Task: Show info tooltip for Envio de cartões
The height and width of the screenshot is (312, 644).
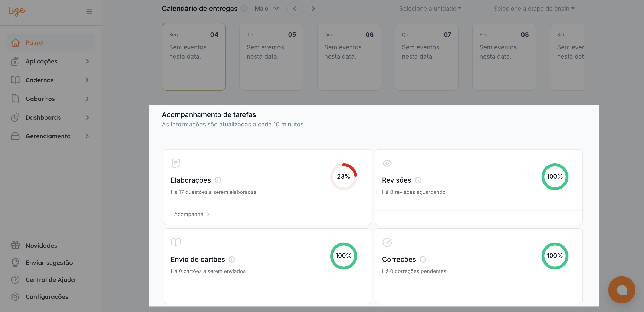Action: tap(232, 259)
